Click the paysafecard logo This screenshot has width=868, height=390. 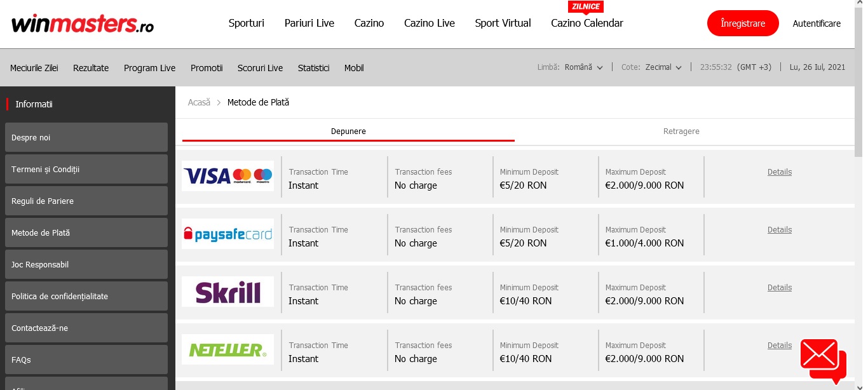coord(227,233)
